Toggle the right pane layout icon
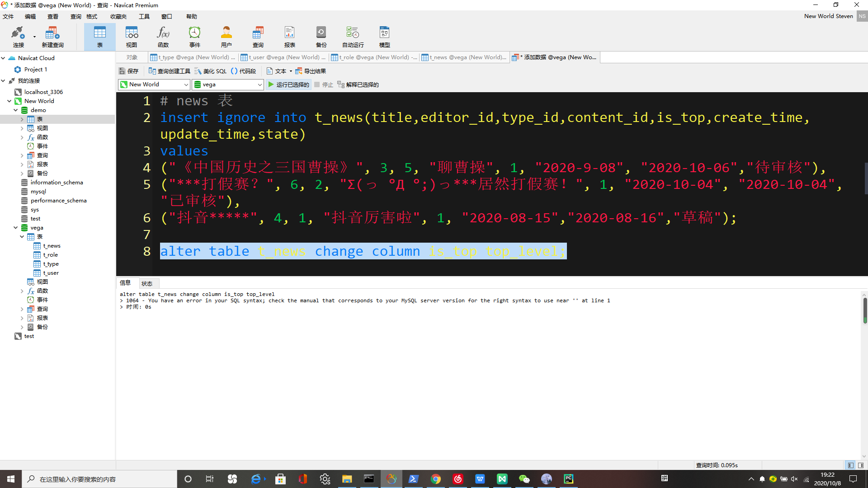 tap(861, 465)
